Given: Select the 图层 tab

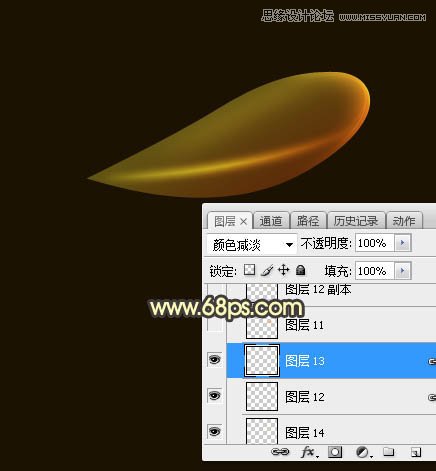Looking at the screenshot, I should click(x=225, y=221).
